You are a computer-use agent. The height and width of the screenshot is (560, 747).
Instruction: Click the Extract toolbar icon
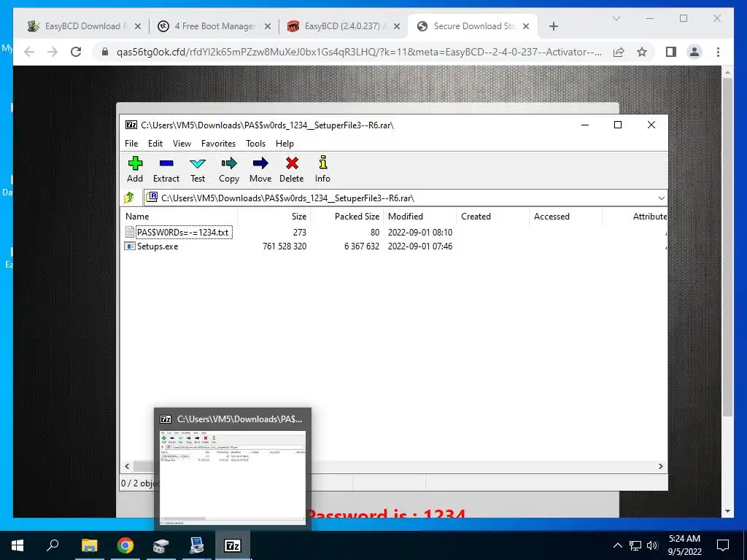(166, 163)
